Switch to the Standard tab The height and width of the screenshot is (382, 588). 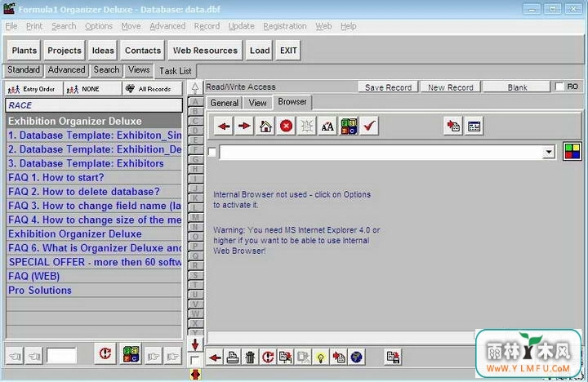[x=23, y=69]
